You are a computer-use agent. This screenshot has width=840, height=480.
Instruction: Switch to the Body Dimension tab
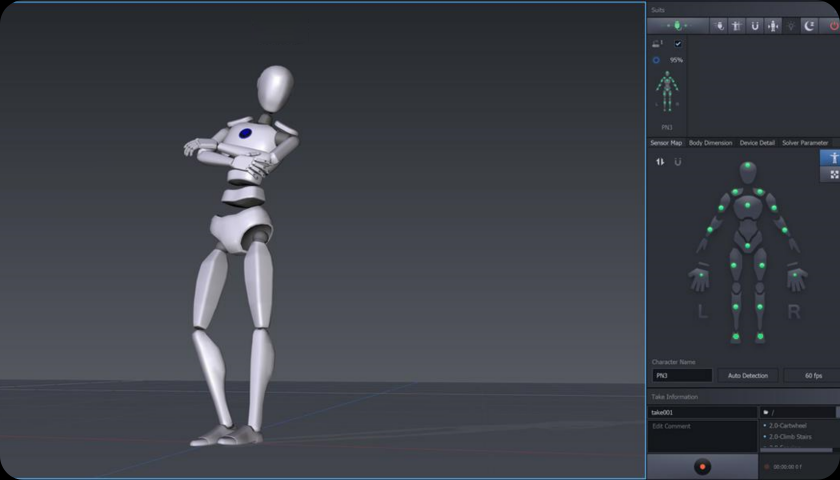pos(710,143)
